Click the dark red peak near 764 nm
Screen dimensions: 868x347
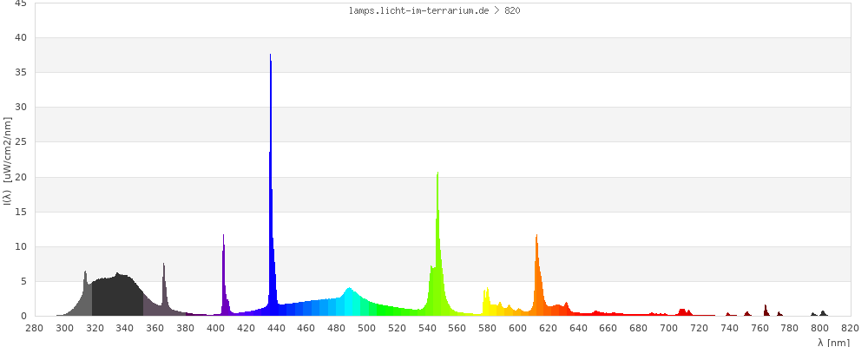click(766, 311)
